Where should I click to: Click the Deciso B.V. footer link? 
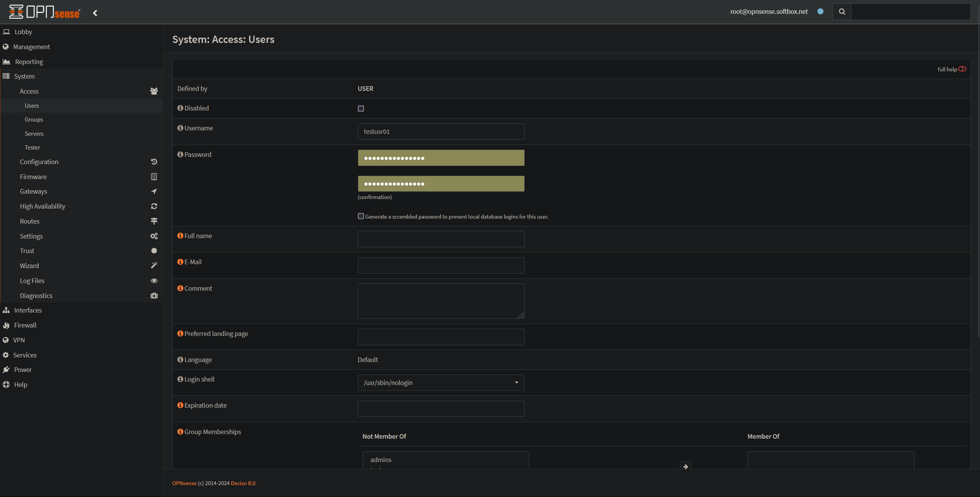pos(243,483)
